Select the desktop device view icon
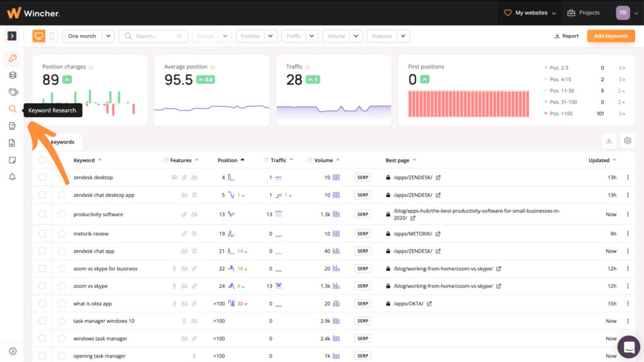This screenshot has width=644, height=362. point(39,36)
